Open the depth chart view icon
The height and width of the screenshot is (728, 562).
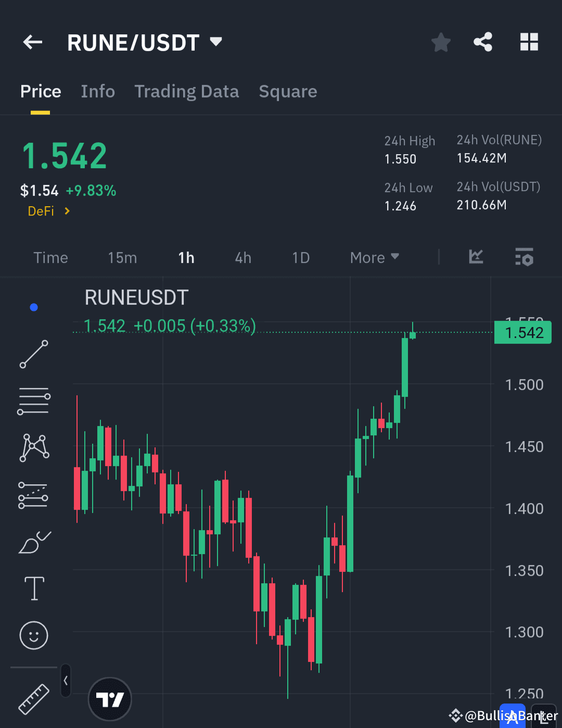tap(475, 257)
